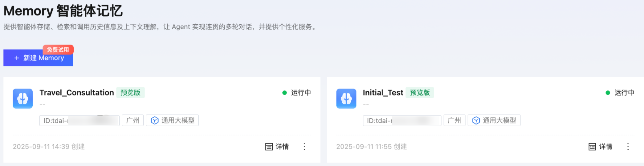This screenshot has height=166, width=644.
Task: Click details icon on Travel_Consultation card
Action: click(x=269, y=147)
